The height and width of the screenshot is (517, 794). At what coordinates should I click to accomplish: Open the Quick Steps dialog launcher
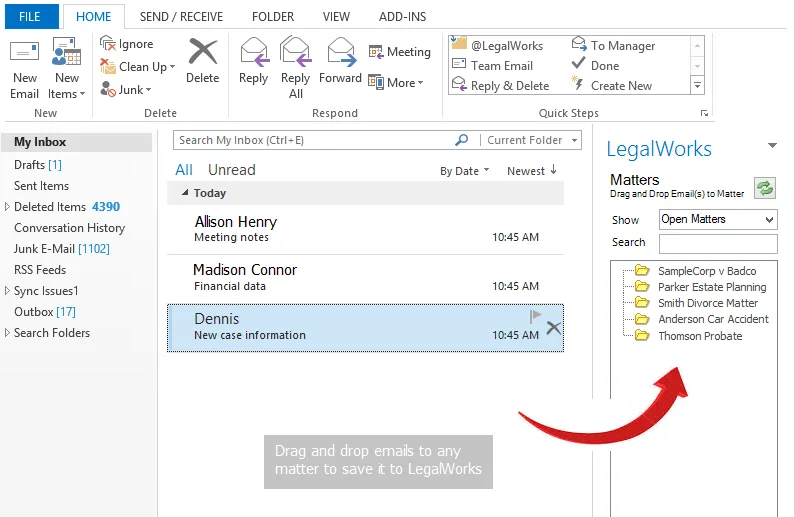tap(704, 113)
